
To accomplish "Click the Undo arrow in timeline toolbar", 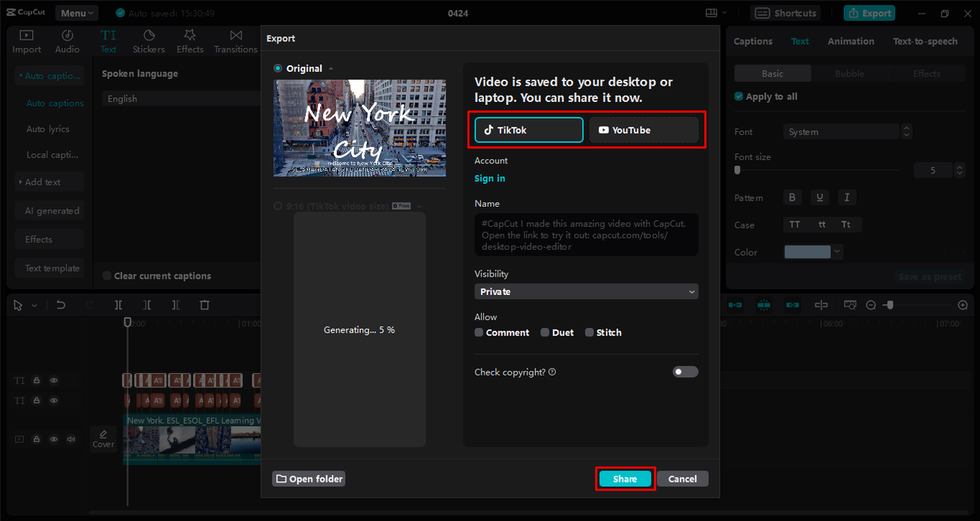I will (61, 305).
